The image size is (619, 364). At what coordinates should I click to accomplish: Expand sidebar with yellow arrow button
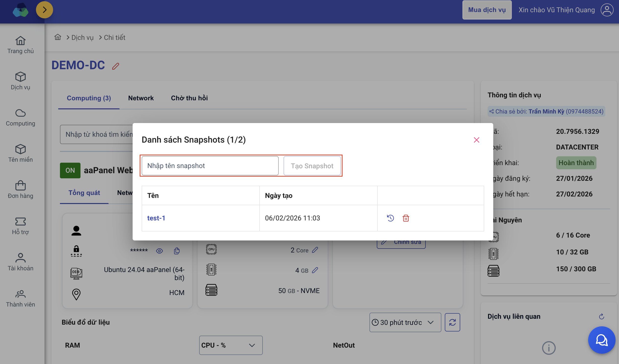(x=45, y=10)
